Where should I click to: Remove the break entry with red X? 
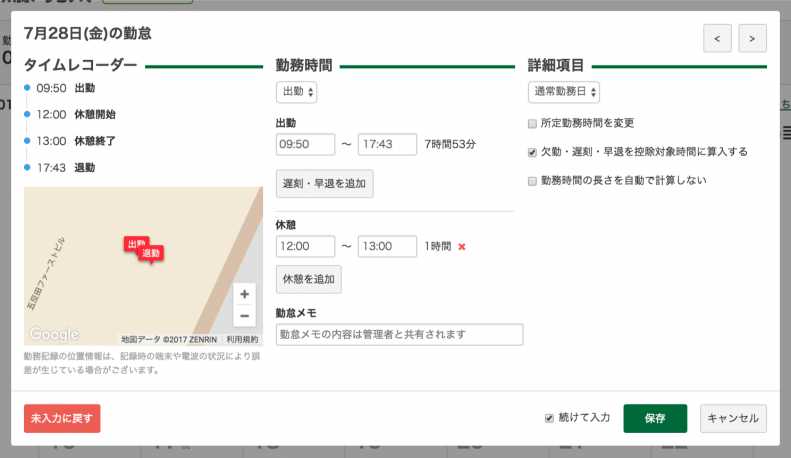[x=462, y=246]
